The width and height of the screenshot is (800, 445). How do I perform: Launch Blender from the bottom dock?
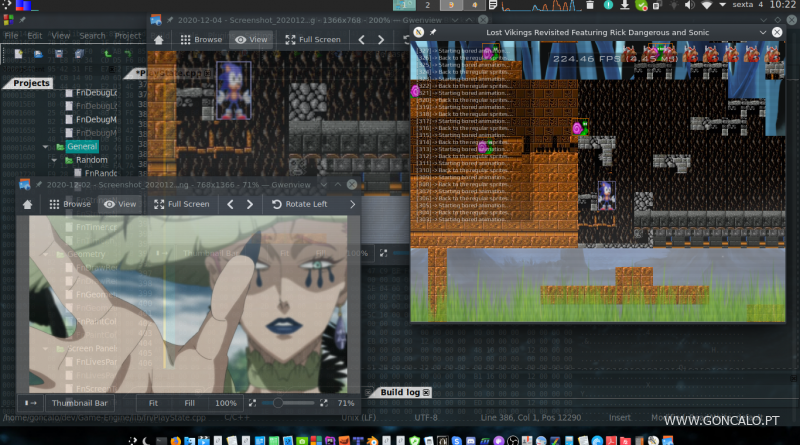tap(372, 440)
